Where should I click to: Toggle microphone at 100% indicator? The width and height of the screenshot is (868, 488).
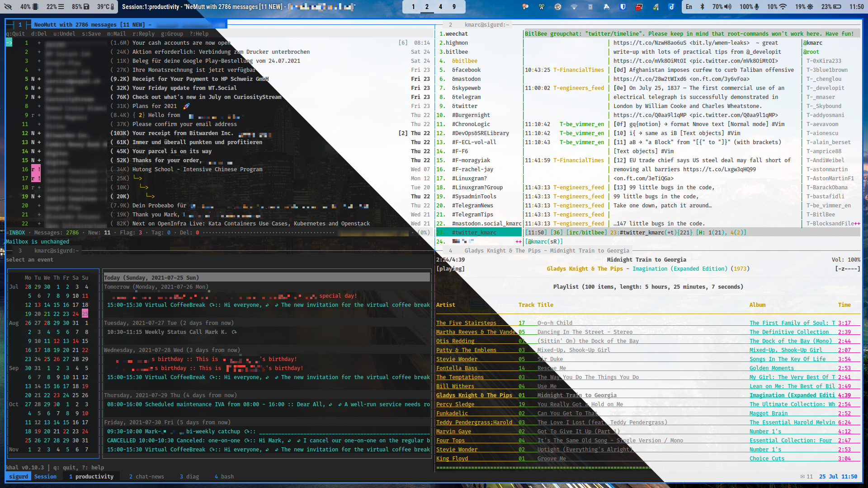(749, 7)
